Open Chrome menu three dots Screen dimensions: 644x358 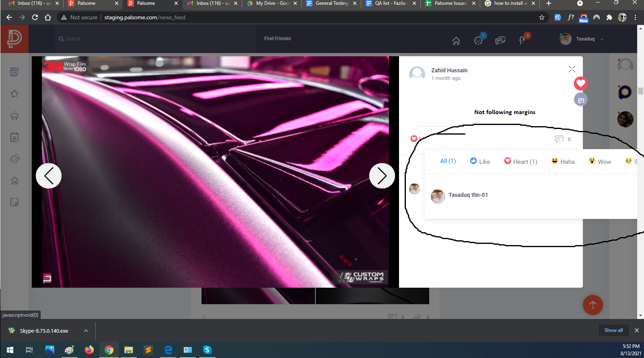(635, 17)
